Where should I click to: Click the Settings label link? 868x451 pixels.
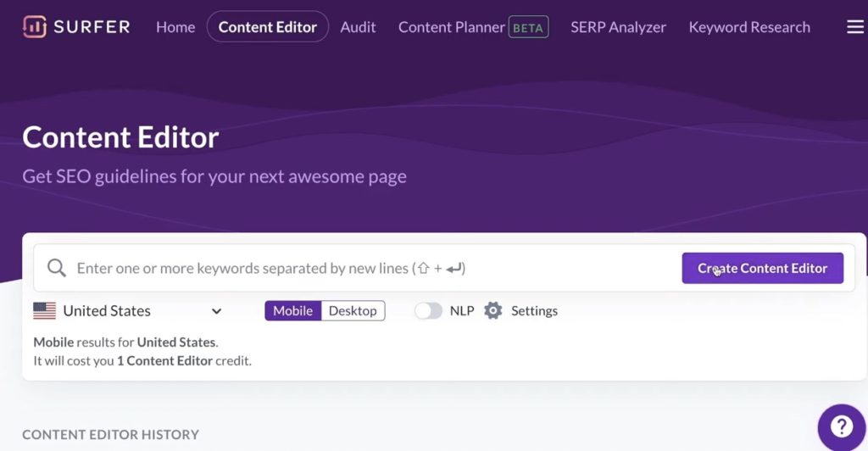click(x=534, y=310)
